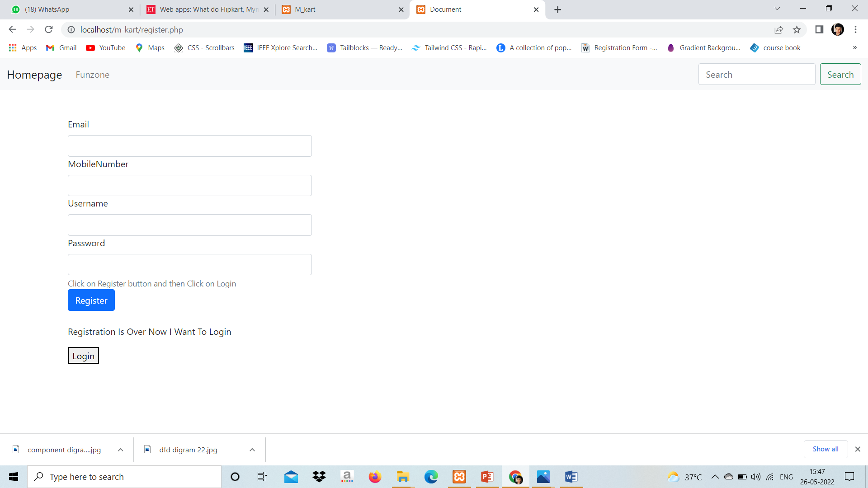This screenshot has width=868, height=488.
Task: Expand the component digra...jpg download options
Action: [120, 450]
